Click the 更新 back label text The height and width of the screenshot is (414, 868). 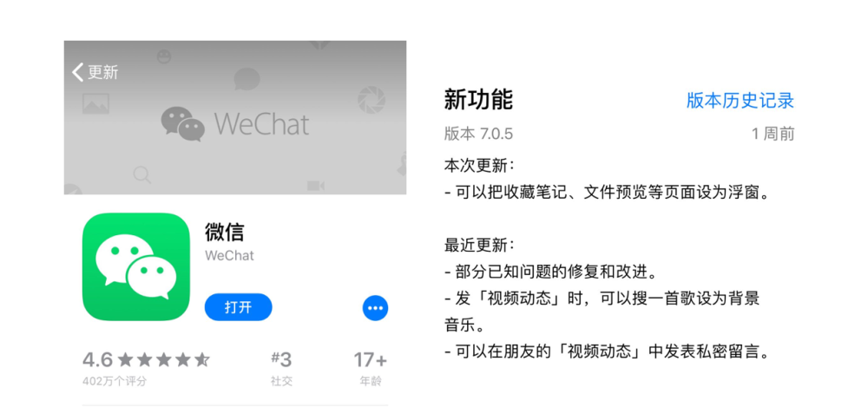point(103,72)
